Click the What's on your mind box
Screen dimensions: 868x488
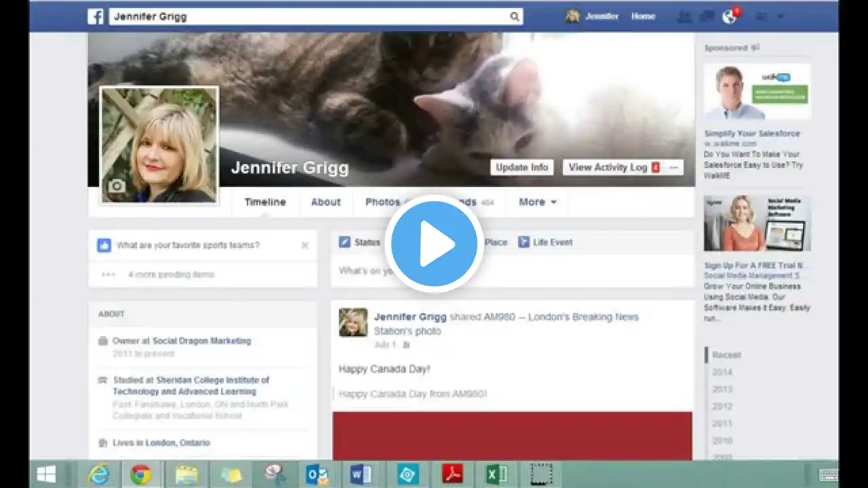512,271
